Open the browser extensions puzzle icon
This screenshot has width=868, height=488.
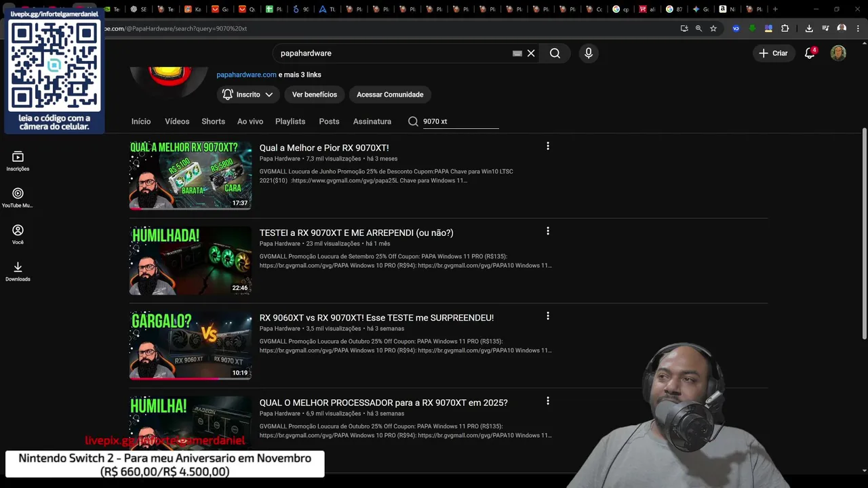[x=785, y=28]
